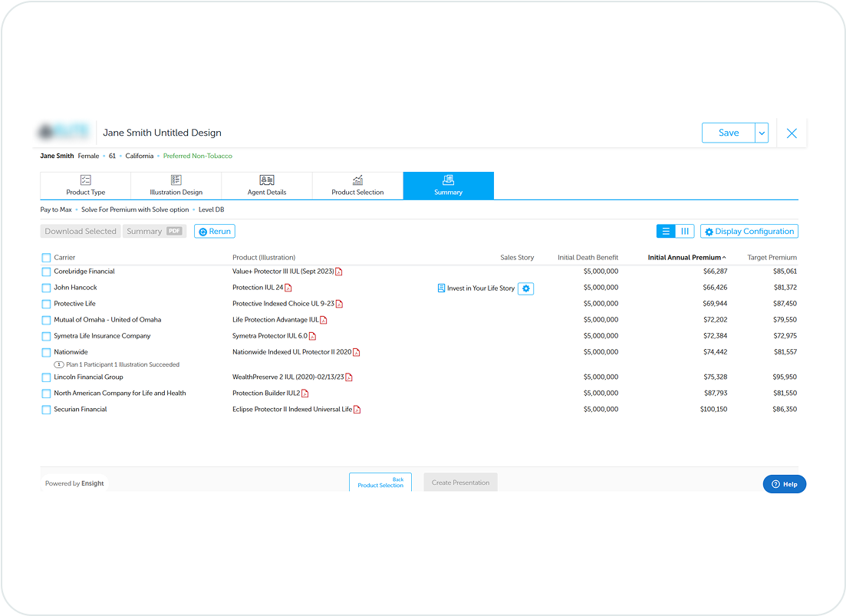The image size is (846, 616).
Task: Click Download Selected button
Action: (x=81, y=232)
